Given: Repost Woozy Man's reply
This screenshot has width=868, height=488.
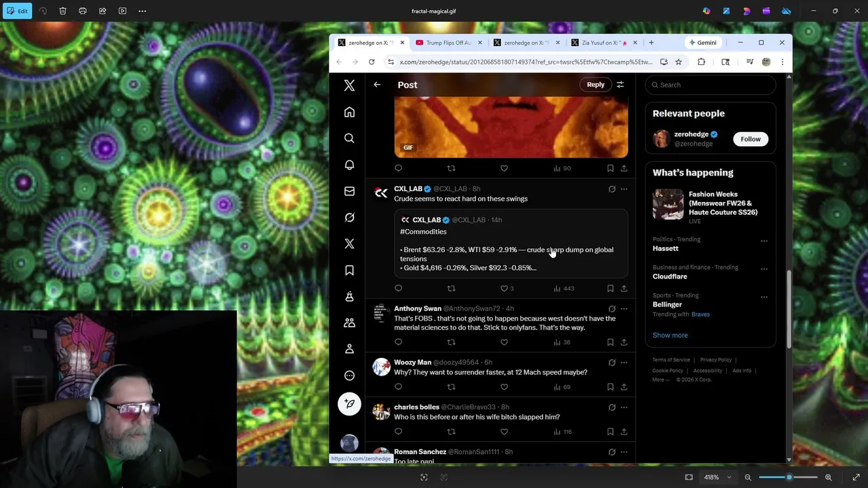Looking at the screenshot, I should point(451,387).
